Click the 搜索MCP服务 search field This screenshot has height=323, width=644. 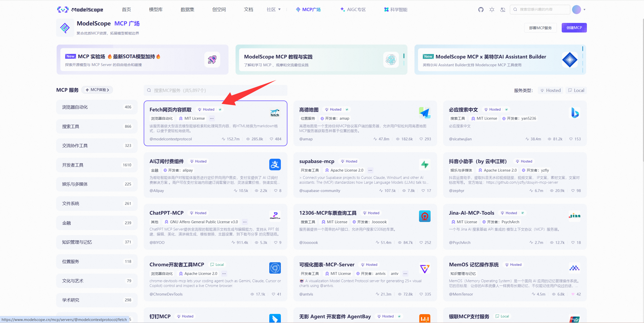click(x=215, y=90)
